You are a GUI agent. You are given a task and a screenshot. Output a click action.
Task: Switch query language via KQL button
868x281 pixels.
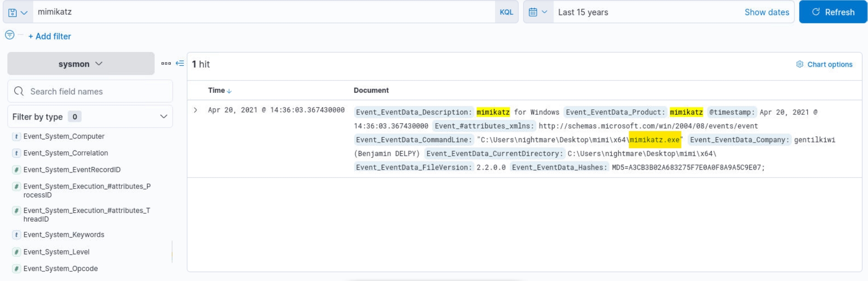click(x=506, y=12)
